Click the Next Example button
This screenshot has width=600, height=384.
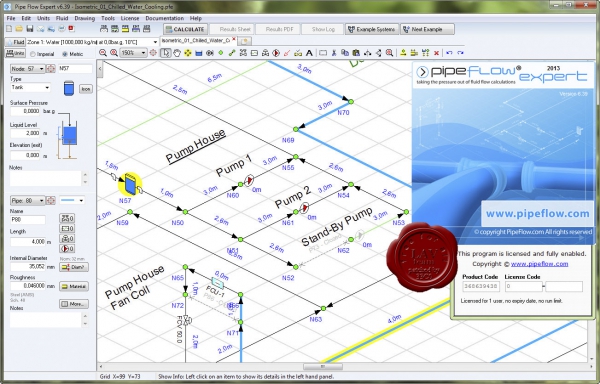coord(427,29)
